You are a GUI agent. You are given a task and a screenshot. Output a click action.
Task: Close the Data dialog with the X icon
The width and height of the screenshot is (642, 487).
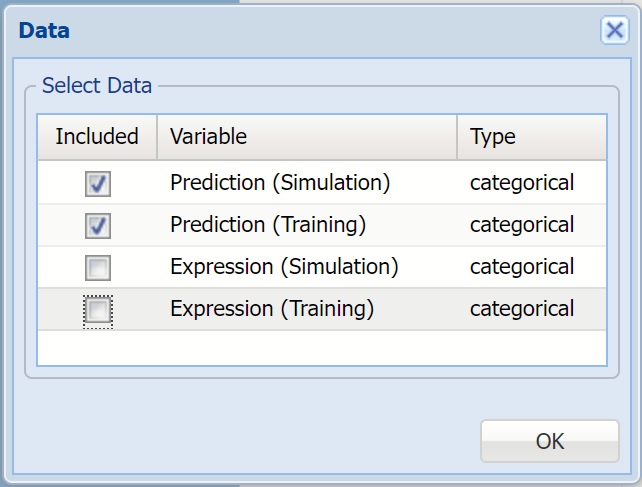coord(614,31)
